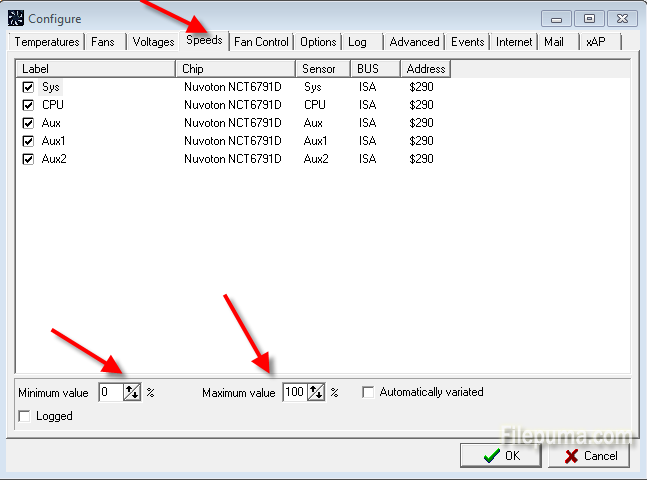Switch to the Temperatures tab
The image size is (647, 480).
[x=47, y=42]
